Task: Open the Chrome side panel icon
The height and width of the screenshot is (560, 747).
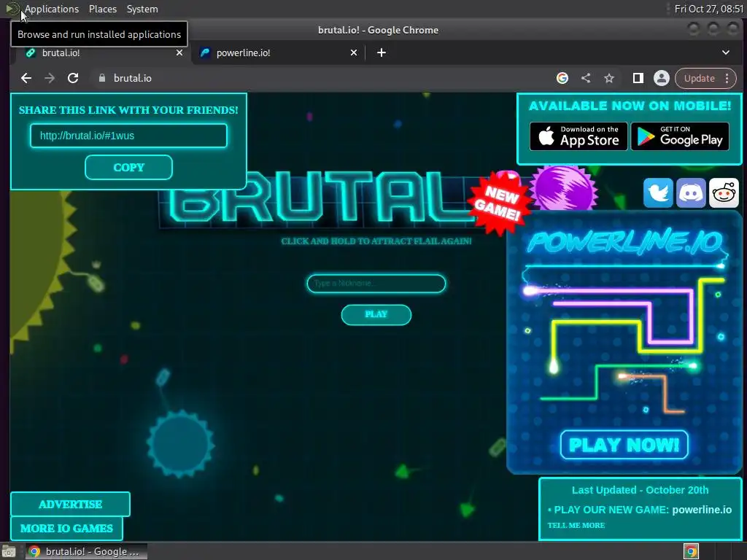Action: (x=638, y=78)
